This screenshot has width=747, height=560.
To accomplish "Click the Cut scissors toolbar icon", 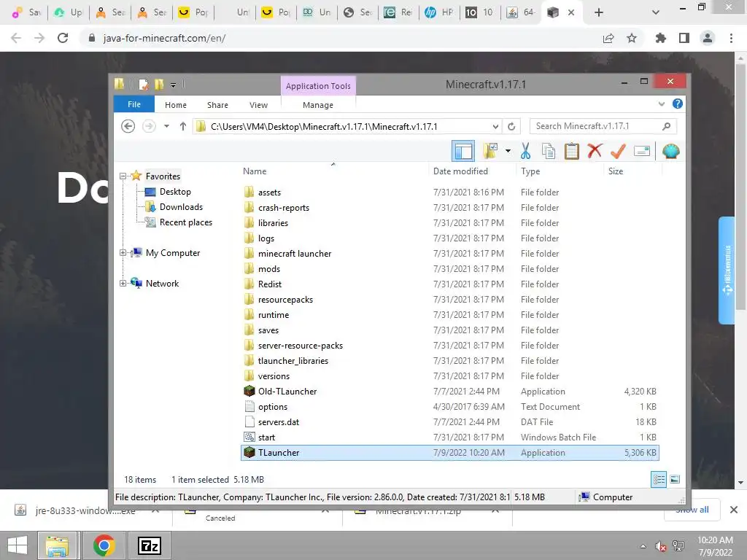I will coord(525,152).
